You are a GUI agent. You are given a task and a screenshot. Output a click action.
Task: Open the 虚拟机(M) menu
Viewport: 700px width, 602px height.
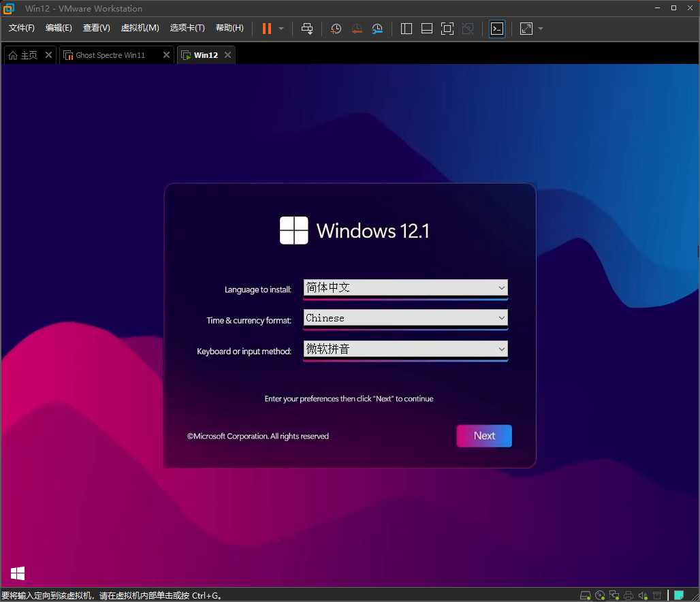pyautogui.click(x=140, y=28)
